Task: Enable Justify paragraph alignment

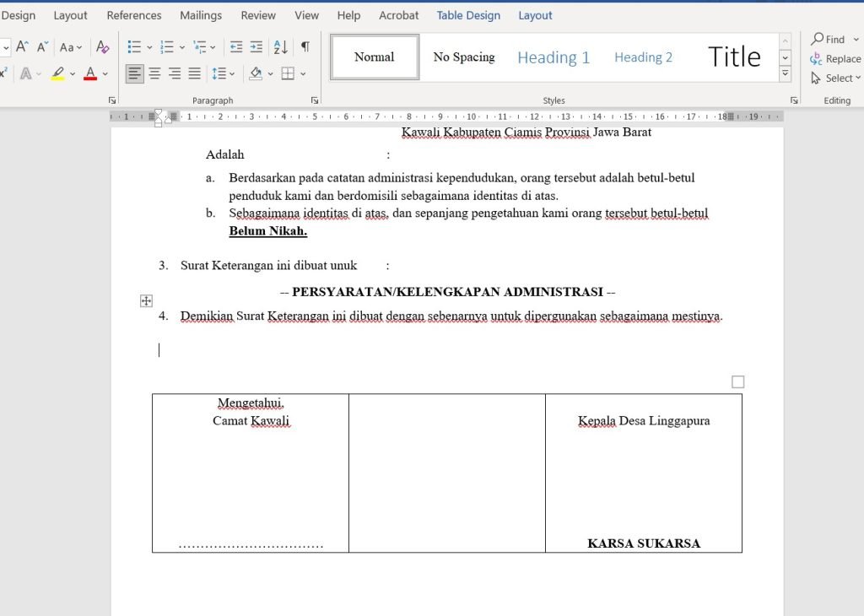Action: [x=194, y=74]
